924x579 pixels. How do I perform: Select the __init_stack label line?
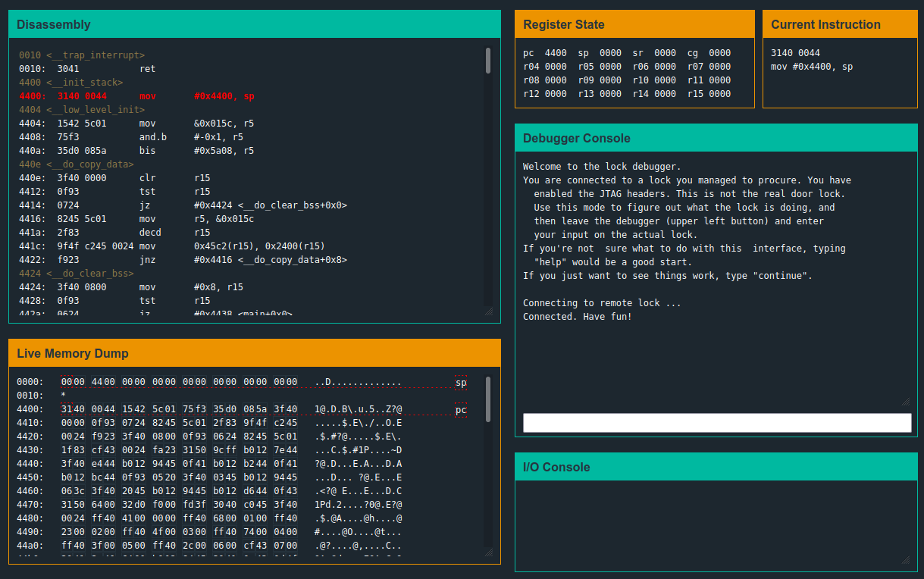pos(70,83)
